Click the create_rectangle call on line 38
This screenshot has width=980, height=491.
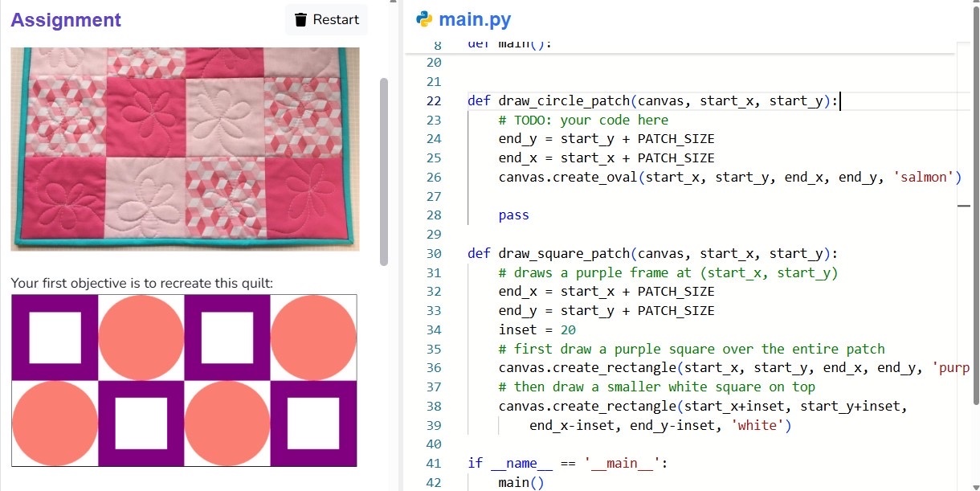[x=703, y=407]
